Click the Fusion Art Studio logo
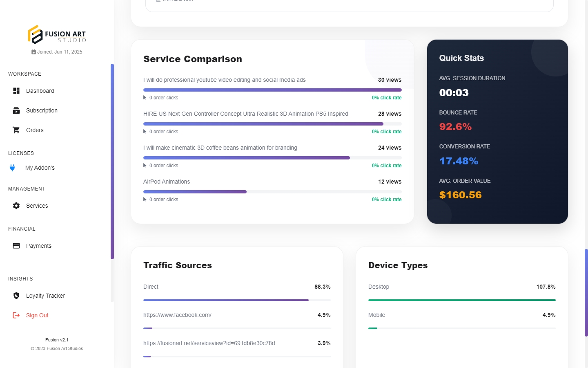The width and height of the screenshot is (588, 368). coord(57,34)
